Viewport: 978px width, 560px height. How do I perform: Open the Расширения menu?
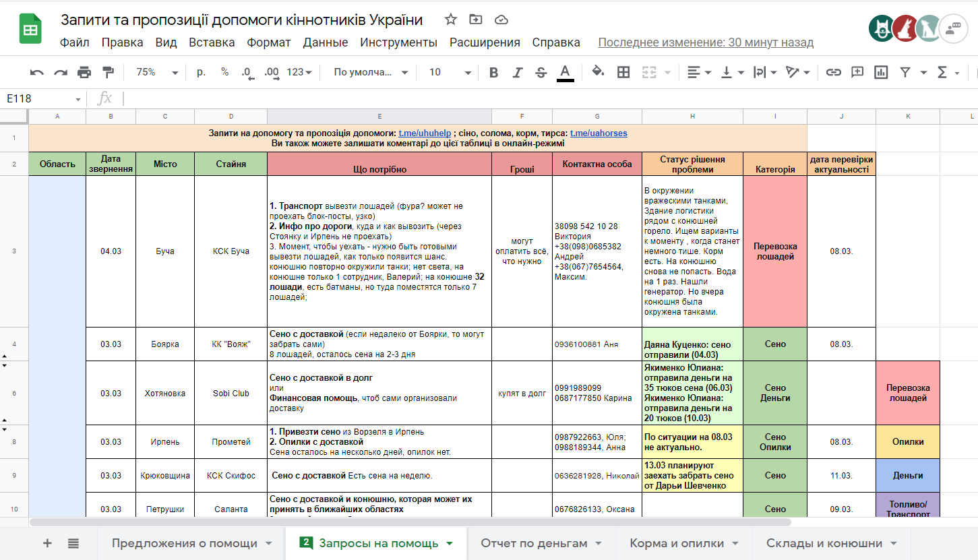click(x=485, y=42)
